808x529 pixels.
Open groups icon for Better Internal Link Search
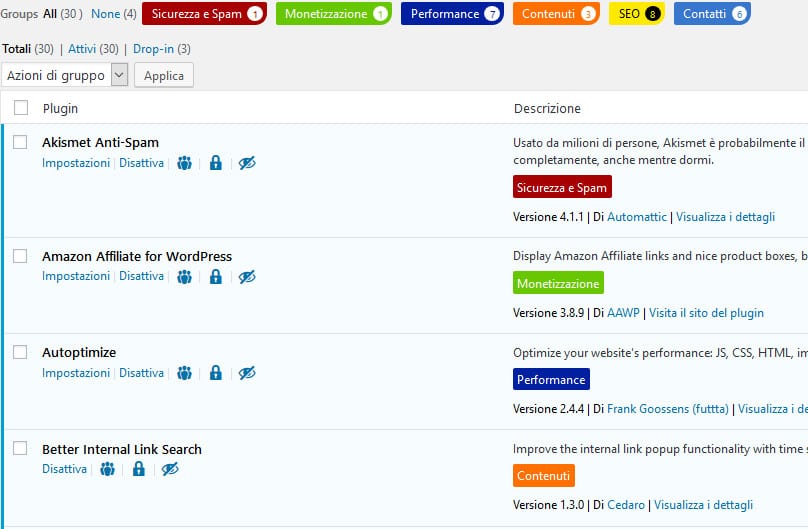pyautogui.click(x=107, y=469)
